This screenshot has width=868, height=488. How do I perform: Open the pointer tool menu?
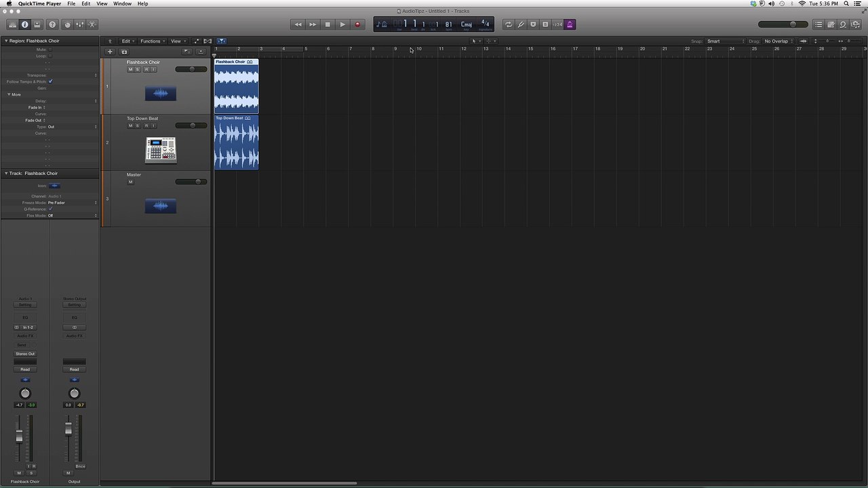(x=475, y=41)
